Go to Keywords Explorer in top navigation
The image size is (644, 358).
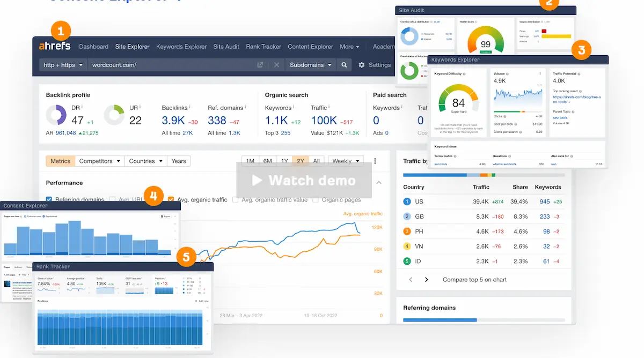click(x=181, y=47)
